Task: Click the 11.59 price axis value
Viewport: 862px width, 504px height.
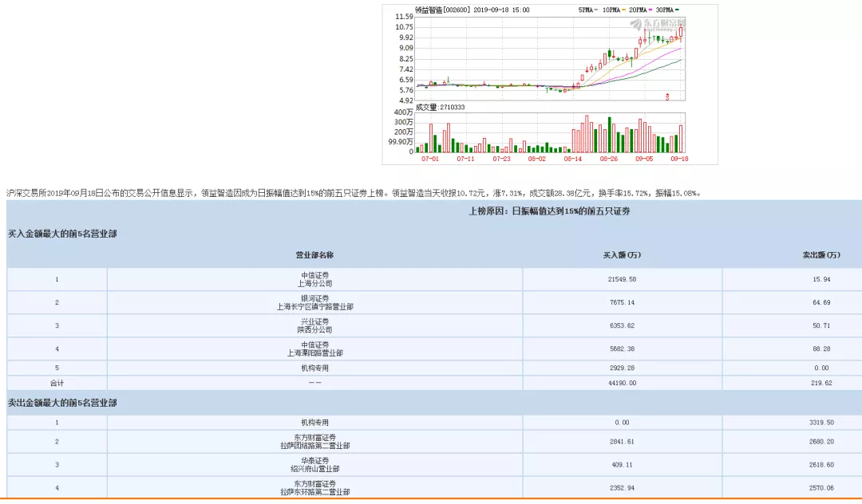Action: 404,17
